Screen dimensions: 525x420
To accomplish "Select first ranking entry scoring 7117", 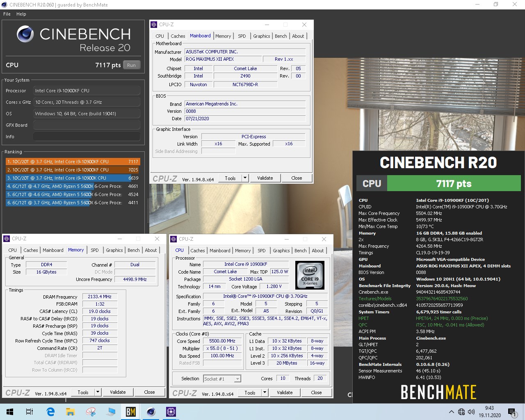I will pos(73,162).
